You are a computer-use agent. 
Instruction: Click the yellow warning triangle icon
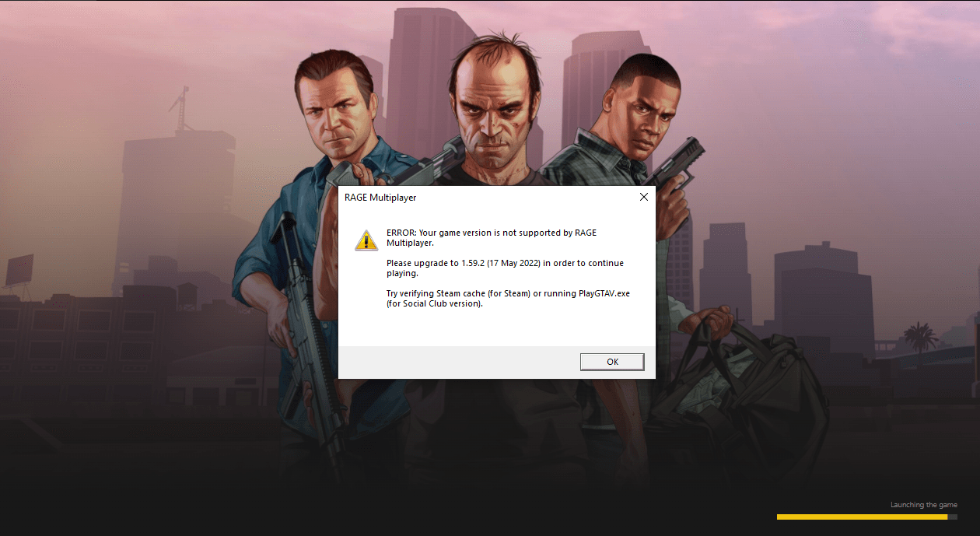(366, 240)
